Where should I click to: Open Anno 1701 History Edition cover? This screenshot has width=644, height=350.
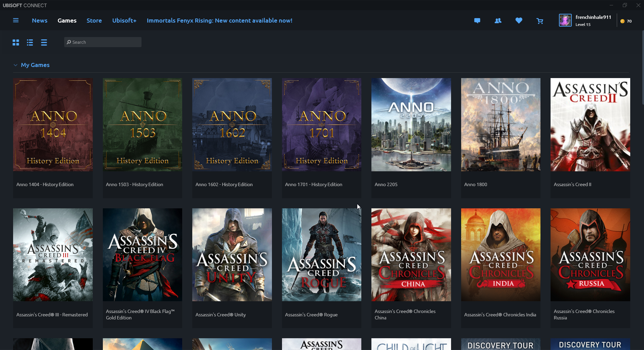(322, 125)
